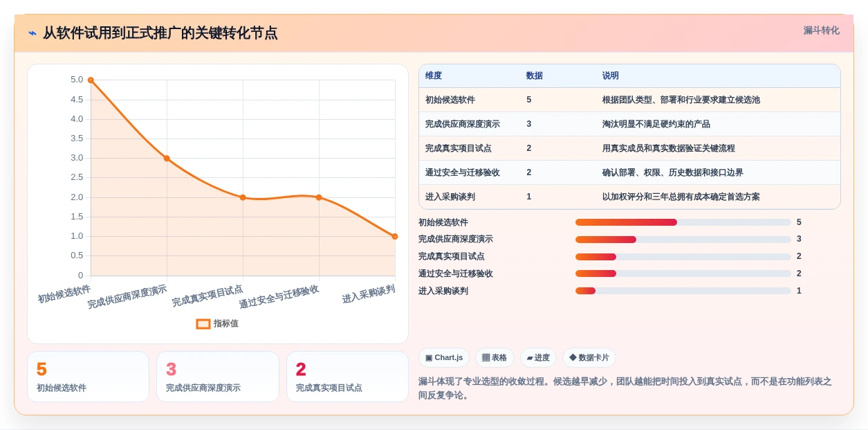Click the summary paragraph starting 漏斗体现了
868x430 pixels.
(x=625, y=388)
